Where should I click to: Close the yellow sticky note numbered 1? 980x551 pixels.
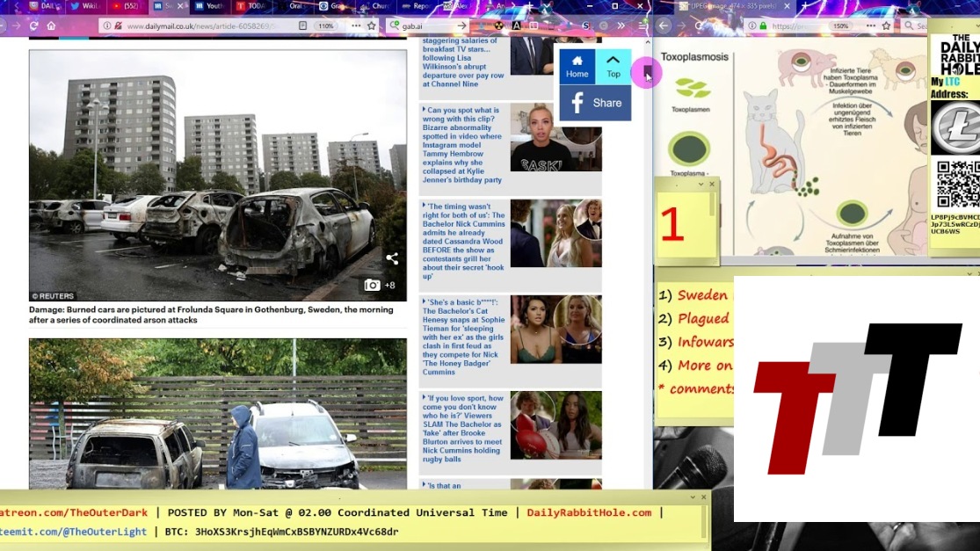coord(712,185)
